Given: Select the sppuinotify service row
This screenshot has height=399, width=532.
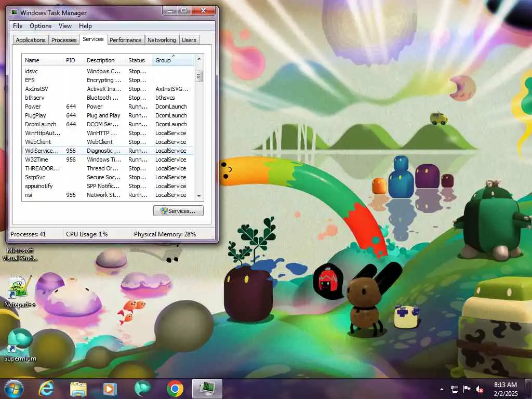Looking at the screenshot, I should coord(108,186).
